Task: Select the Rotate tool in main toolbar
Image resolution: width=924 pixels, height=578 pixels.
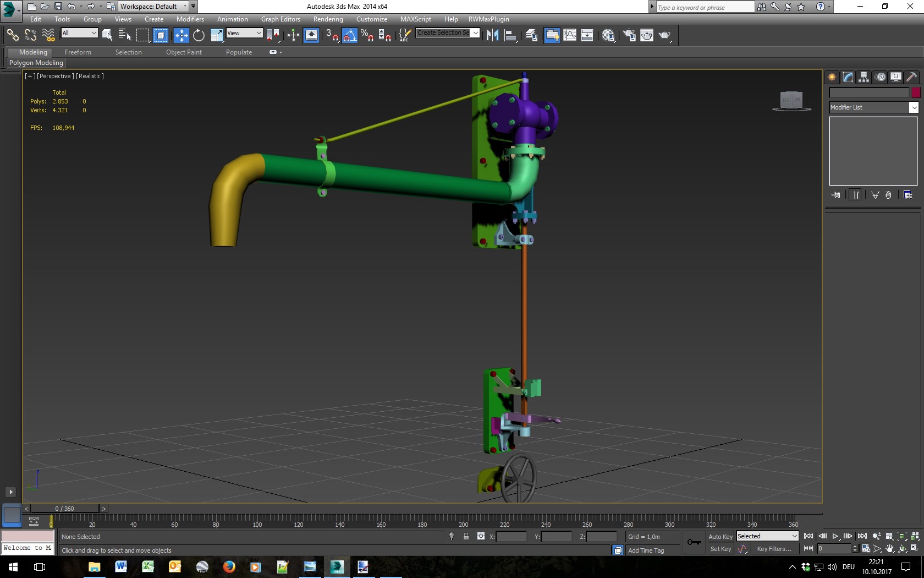Action: point(199,35)
